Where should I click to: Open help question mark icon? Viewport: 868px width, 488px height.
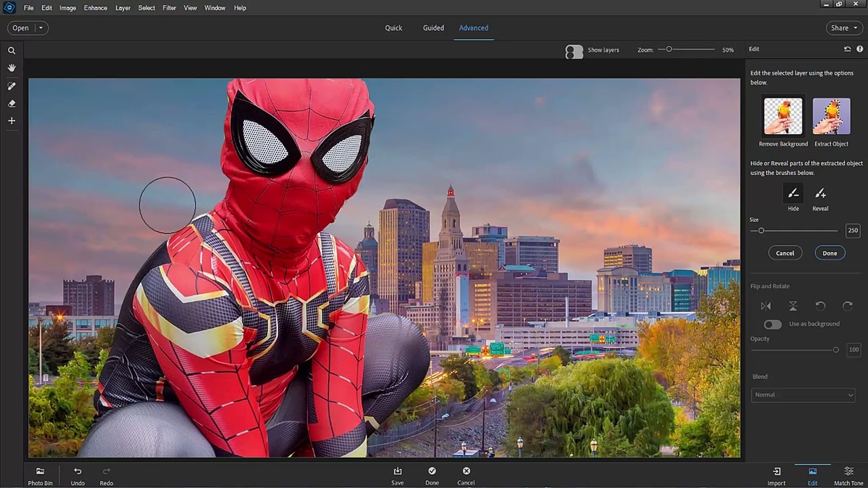(860, 49)
